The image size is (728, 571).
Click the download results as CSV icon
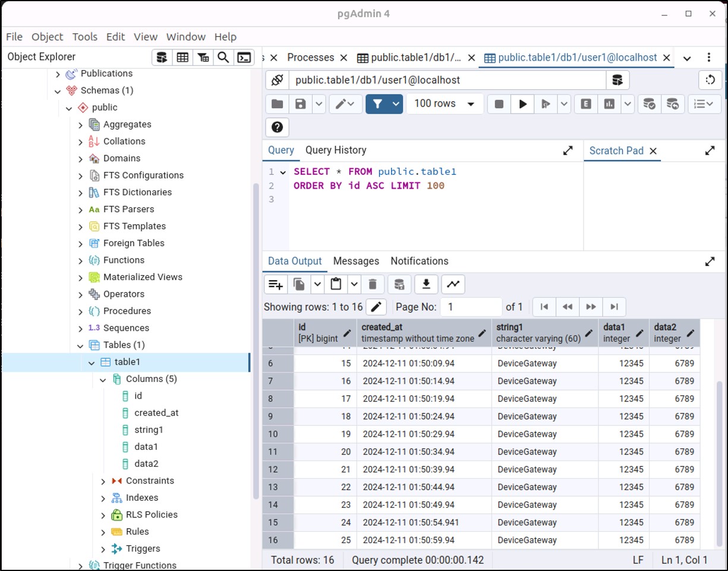[426, 284]
